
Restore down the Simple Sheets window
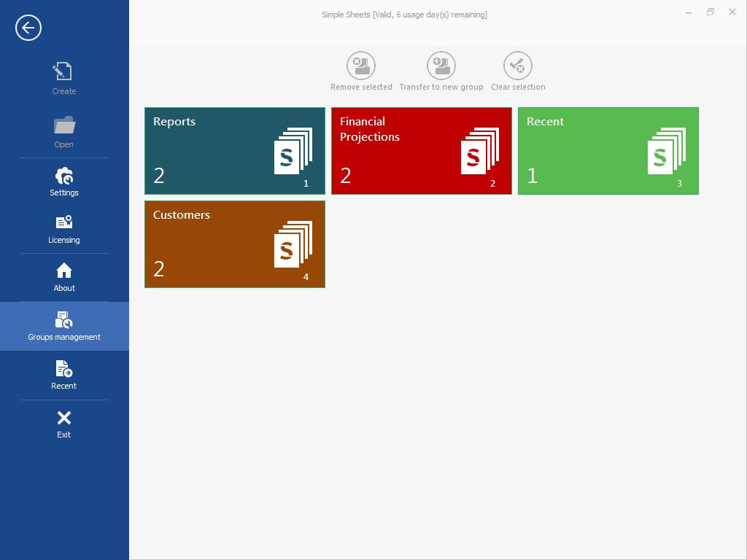711,12
